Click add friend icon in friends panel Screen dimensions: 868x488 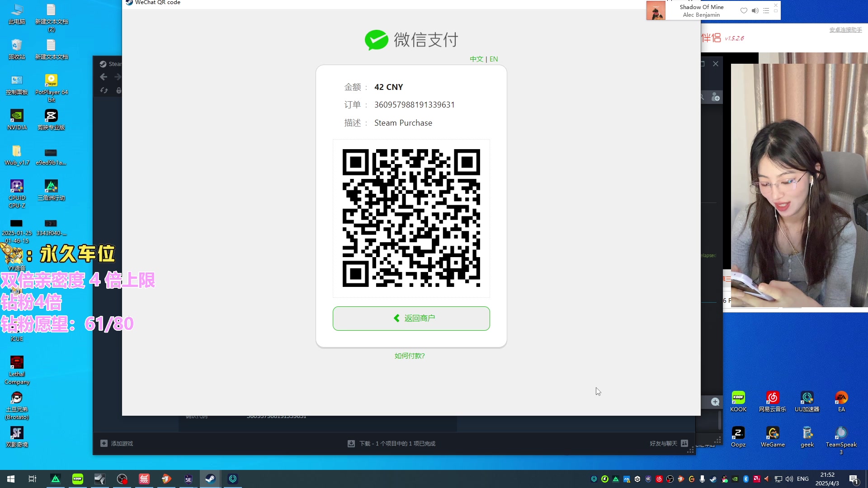click(x=716, y=97)
